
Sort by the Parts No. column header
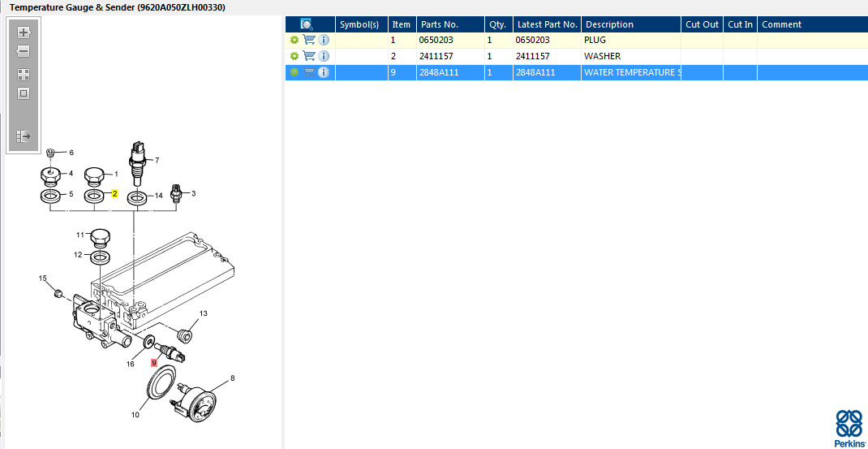coord(450,24)
